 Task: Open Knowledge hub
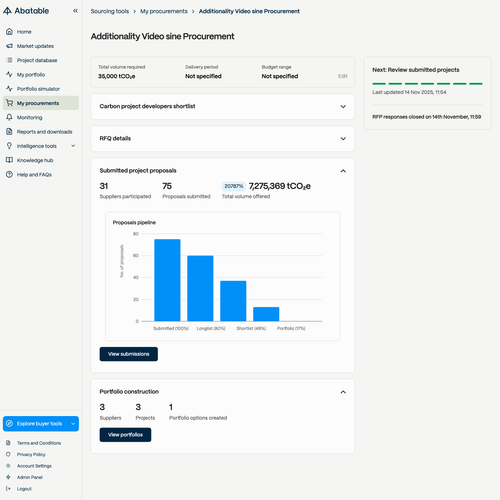coord(41,160)
